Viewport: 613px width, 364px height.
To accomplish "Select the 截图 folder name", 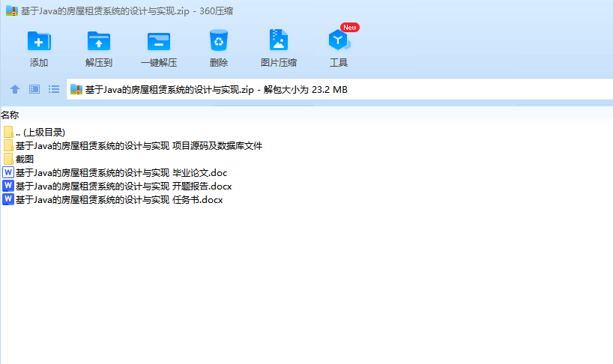I will point(25,159).
